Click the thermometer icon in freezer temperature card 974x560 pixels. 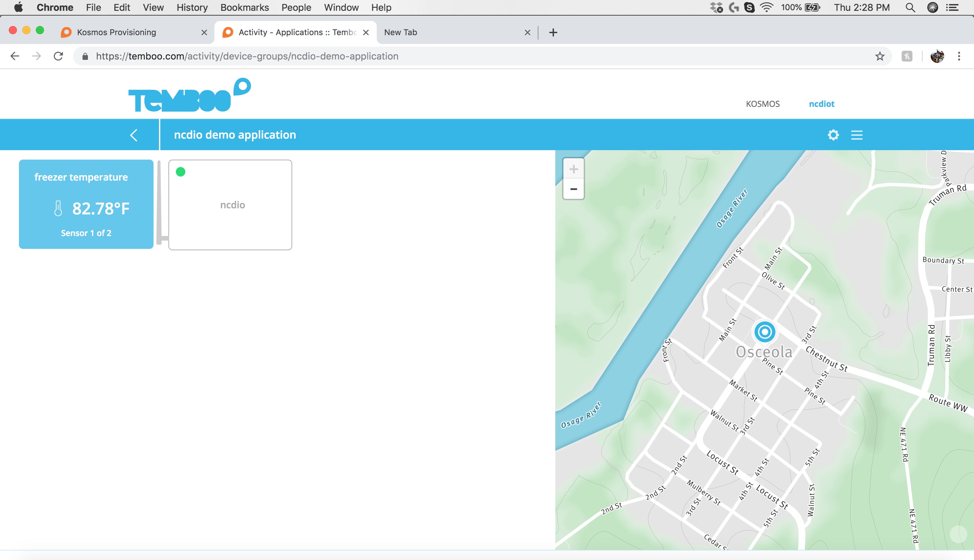tap(58, 208)
